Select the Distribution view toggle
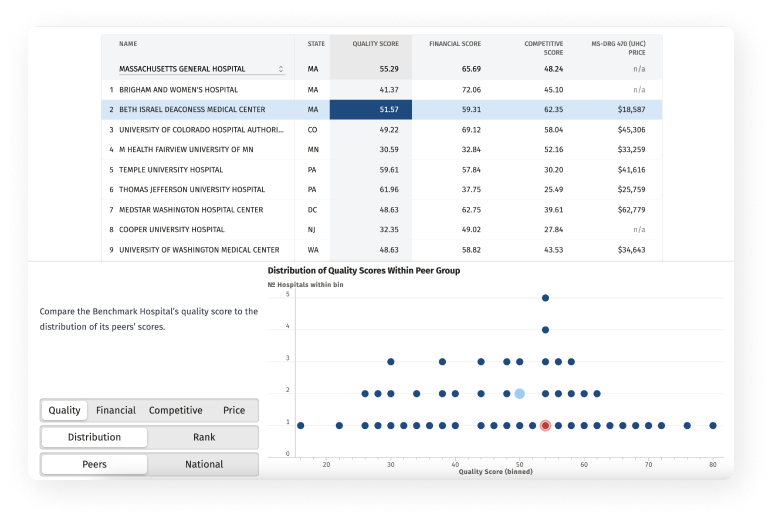Screen dimensions: 774x522 [x=94, y=437]
